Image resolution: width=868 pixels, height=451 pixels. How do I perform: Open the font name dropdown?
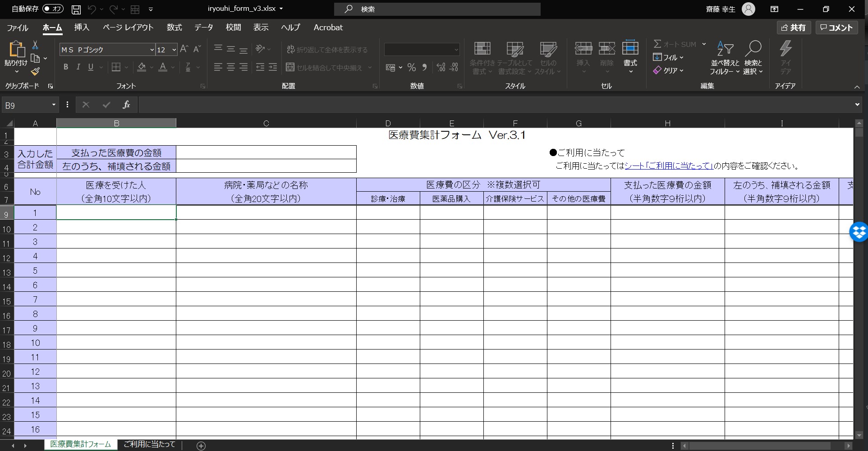tap(152, 50)
